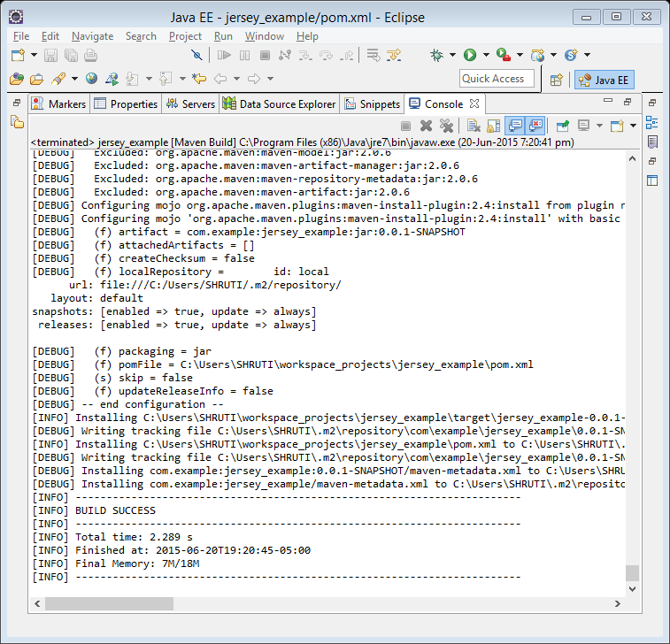The height and width of the screenshot is (644, 670).
Task: Open the Task List icon in right trim
Action: (652, 142)
